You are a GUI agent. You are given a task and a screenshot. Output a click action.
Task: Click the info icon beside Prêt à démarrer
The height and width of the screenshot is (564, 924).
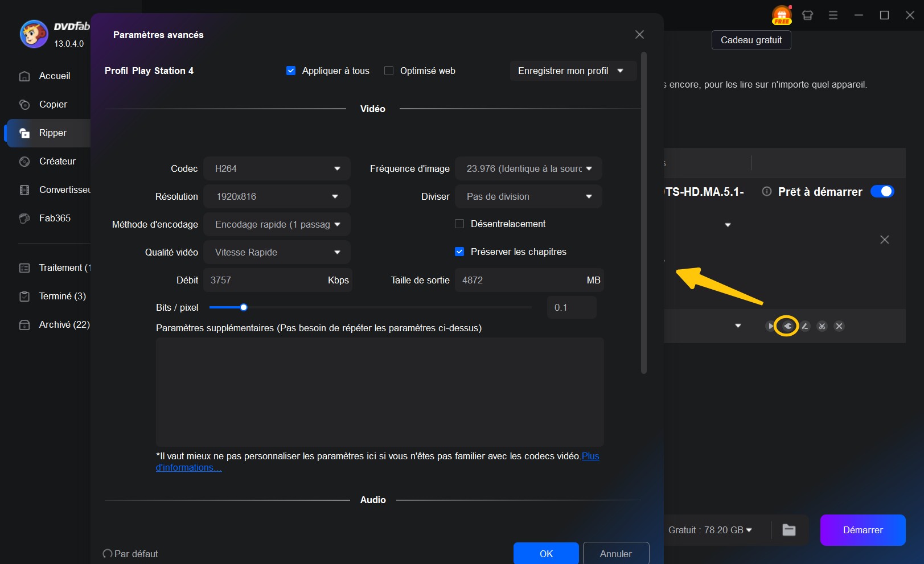(767, 191)
